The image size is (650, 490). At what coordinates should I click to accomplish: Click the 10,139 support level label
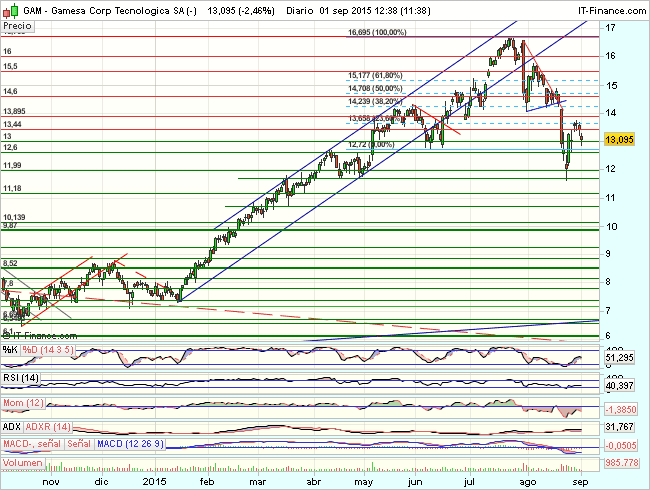click(x=15, y=217)
